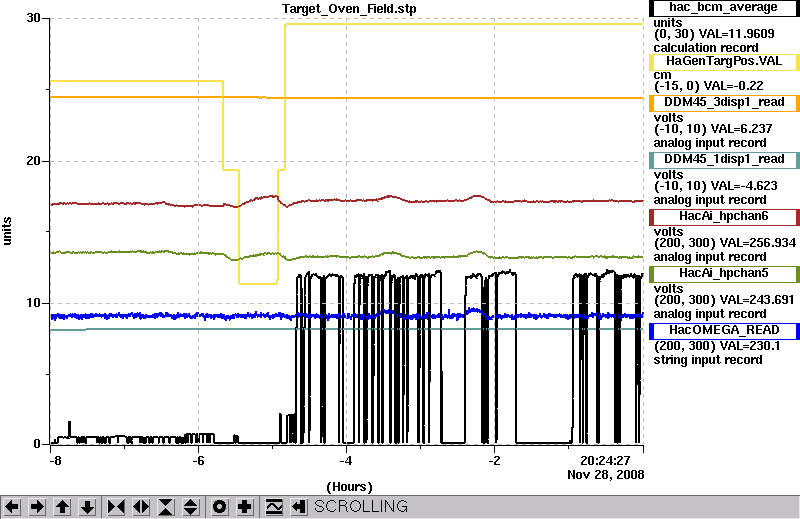Pan the plot up with the up arrow

point(62,507)
